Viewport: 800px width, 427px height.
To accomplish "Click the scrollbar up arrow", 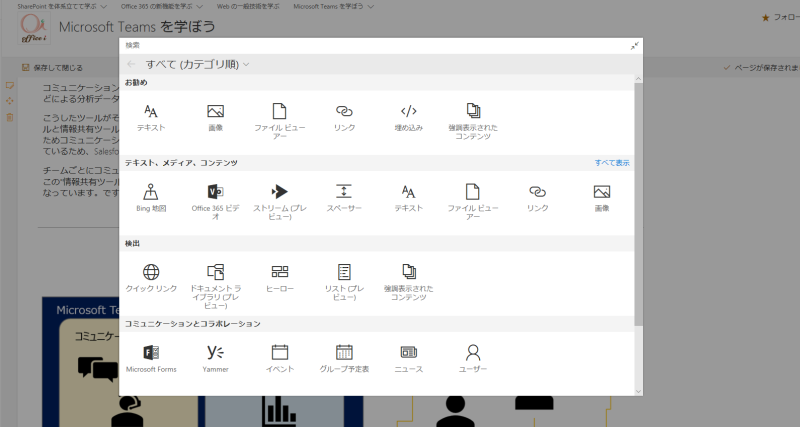I will 638,79.
